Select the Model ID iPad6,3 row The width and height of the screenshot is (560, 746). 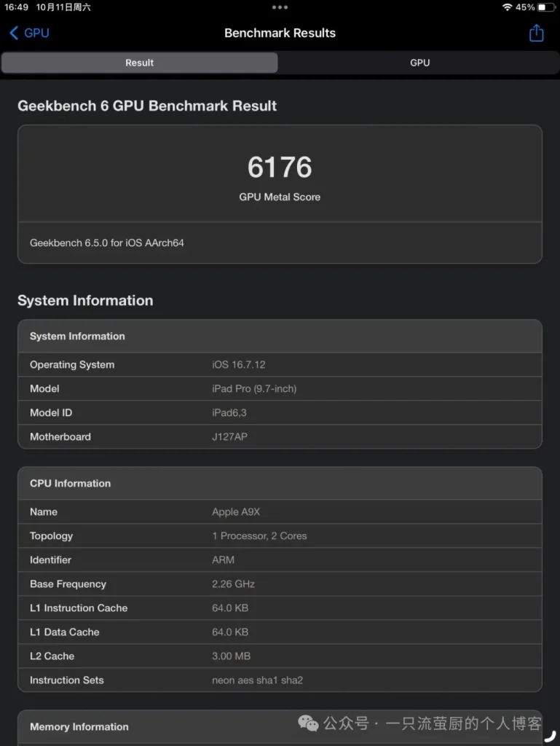pyautogui.click(x=280, y=412)
